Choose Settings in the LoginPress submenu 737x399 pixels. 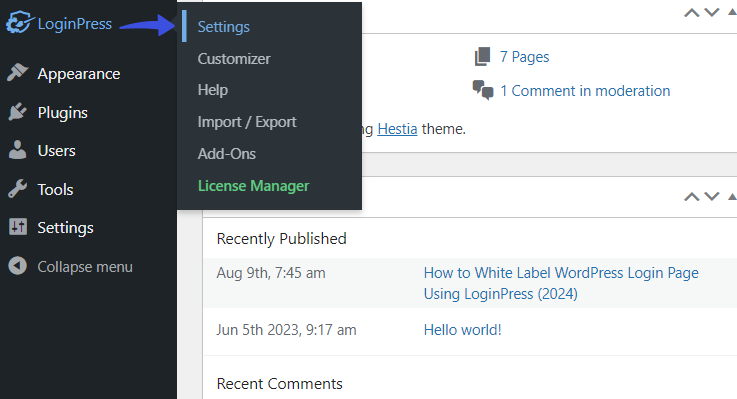click(224, 27)
